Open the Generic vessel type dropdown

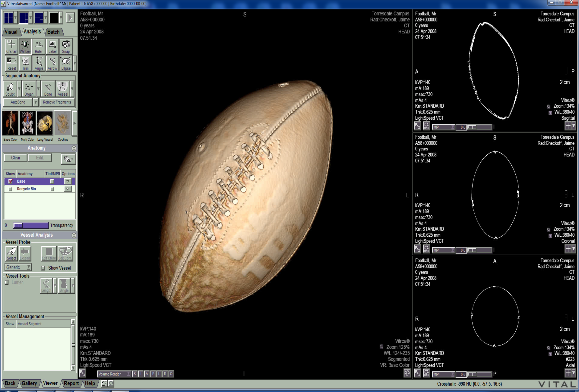(18, 267)
